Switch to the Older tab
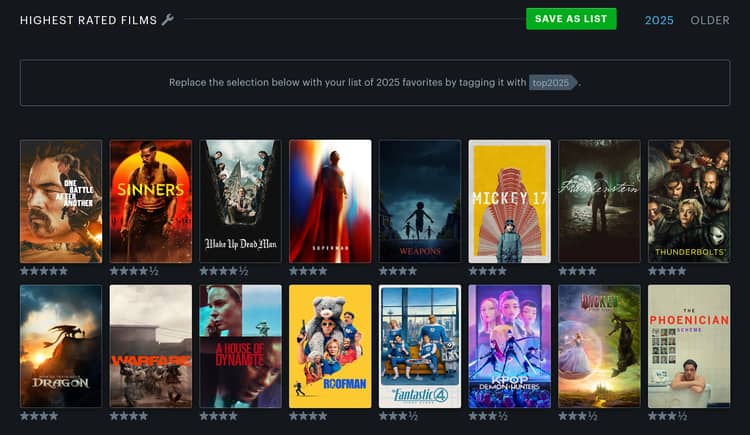The width and height of the screenshot is (750, 435). coord(710,20)
